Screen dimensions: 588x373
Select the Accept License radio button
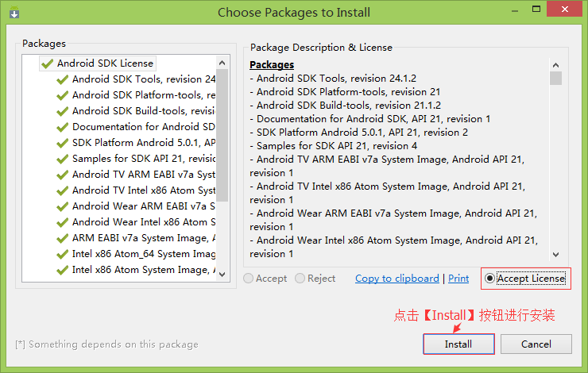pyautogui.click(x=525, y=279)
